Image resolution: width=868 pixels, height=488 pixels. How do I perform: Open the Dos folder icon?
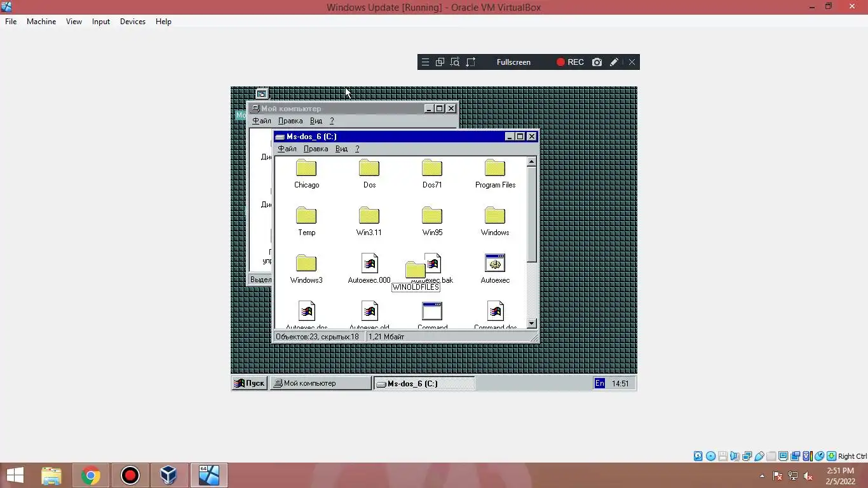click(369, 168)
